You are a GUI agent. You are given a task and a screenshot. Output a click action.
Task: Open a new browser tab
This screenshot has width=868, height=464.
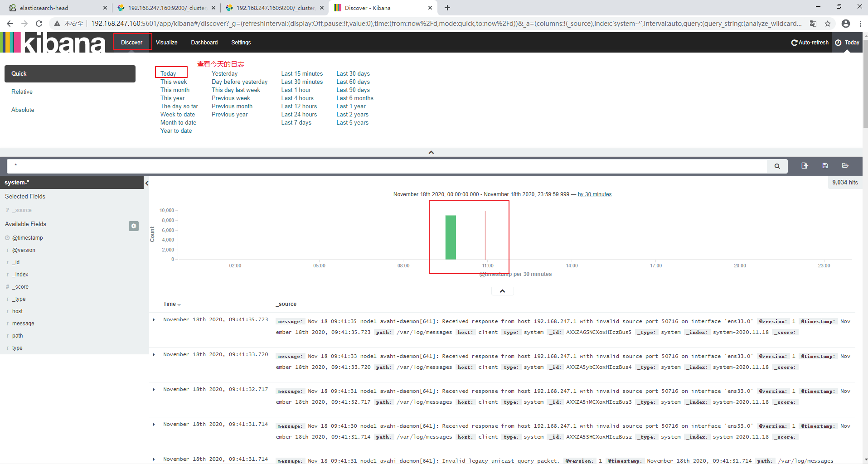[447, 8]
